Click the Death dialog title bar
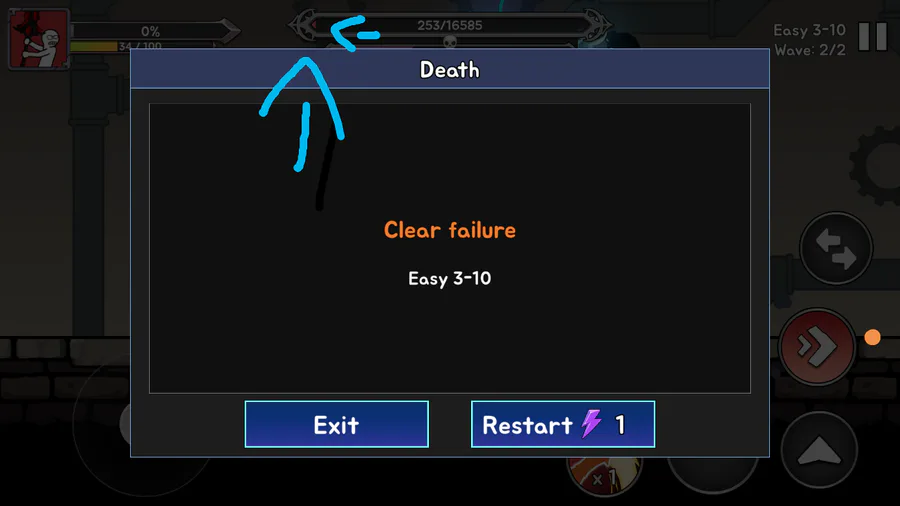This screenshot has width=900, height=506. [x=449, y=69]
